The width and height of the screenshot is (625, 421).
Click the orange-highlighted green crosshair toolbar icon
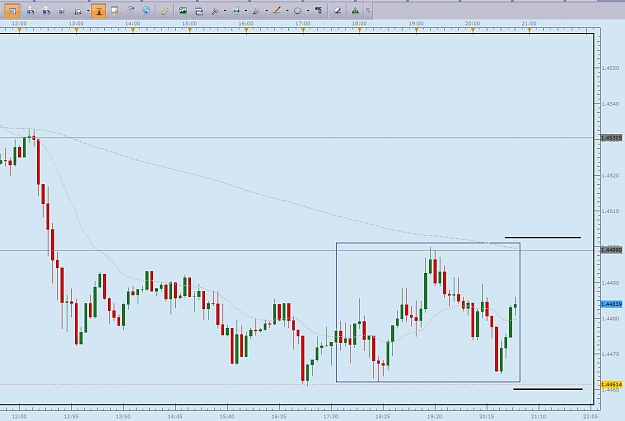(98, 11)
